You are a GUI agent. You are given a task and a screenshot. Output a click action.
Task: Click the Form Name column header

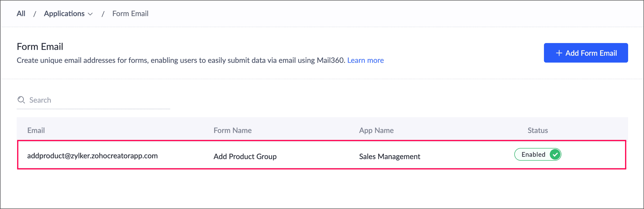click(x=232, y=130)
